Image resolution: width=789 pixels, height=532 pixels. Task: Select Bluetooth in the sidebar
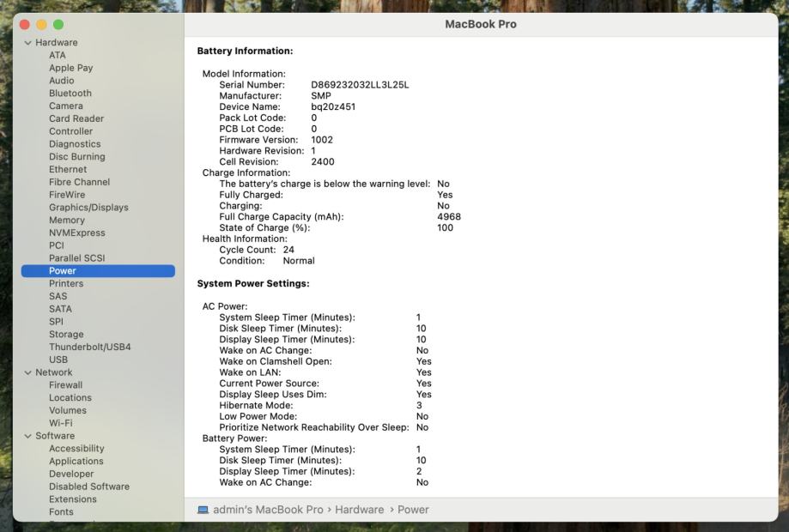[x=70, y=93]
